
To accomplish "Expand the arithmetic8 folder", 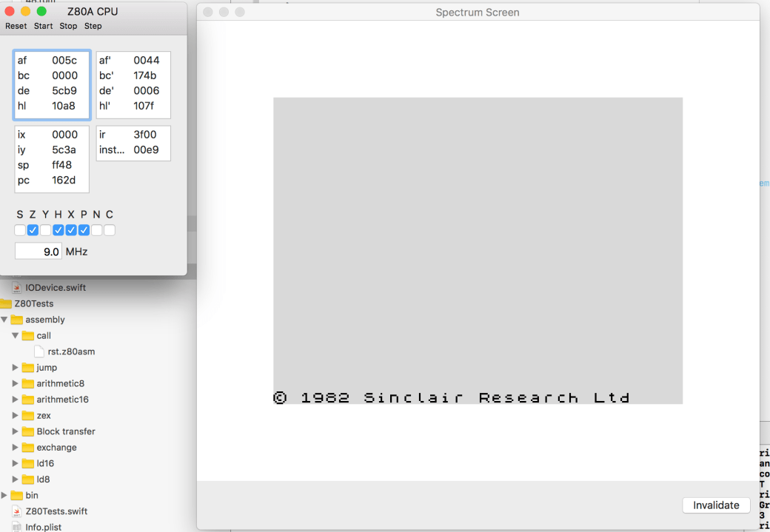I will (x=15, y=383).
